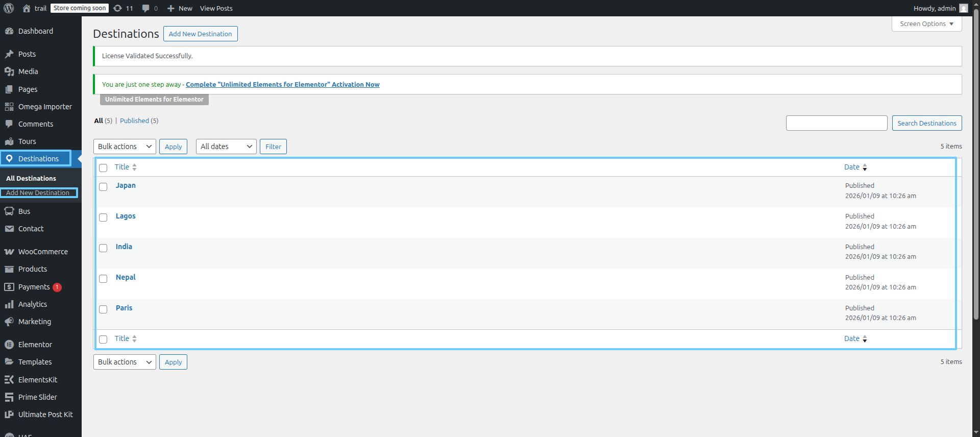
Task: Expand the Screen Options panel
Action: pos(926,24)
